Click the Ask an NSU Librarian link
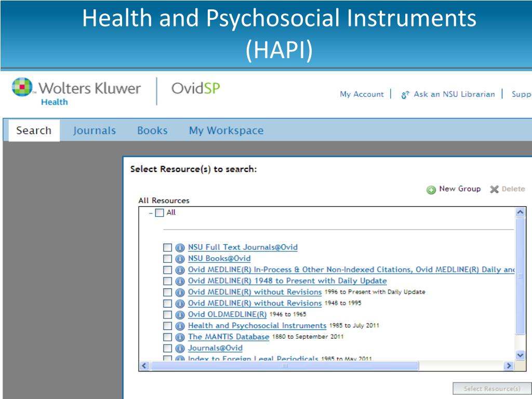The image size is (532, 399). 454,95
